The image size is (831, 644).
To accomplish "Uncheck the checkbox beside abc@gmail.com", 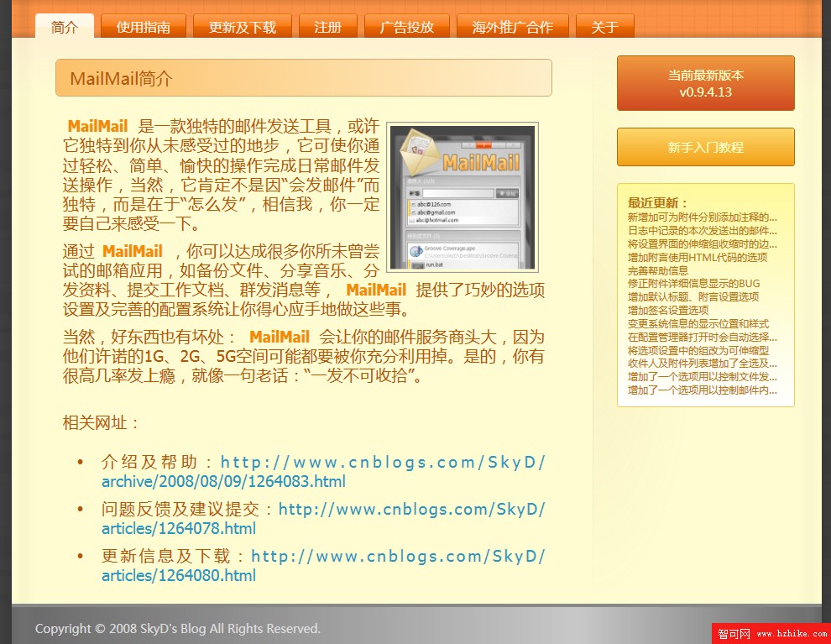I will tap(414, 212).
